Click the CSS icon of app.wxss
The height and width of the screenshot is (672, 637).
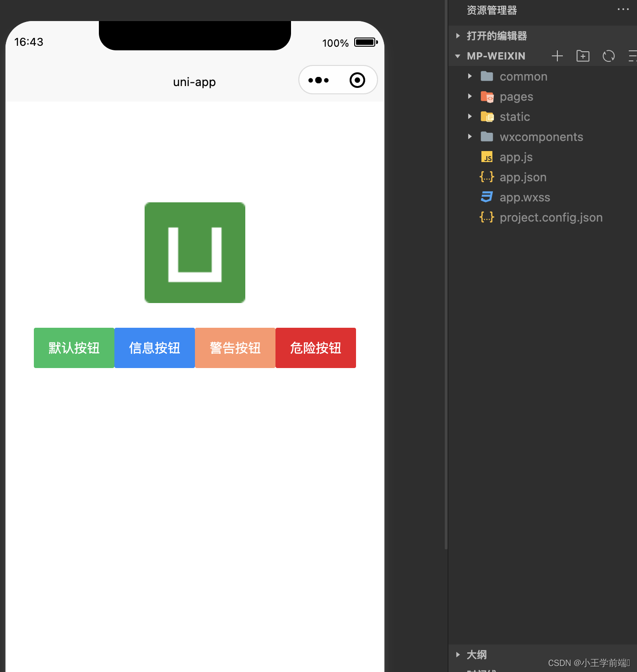pos(487,197)
